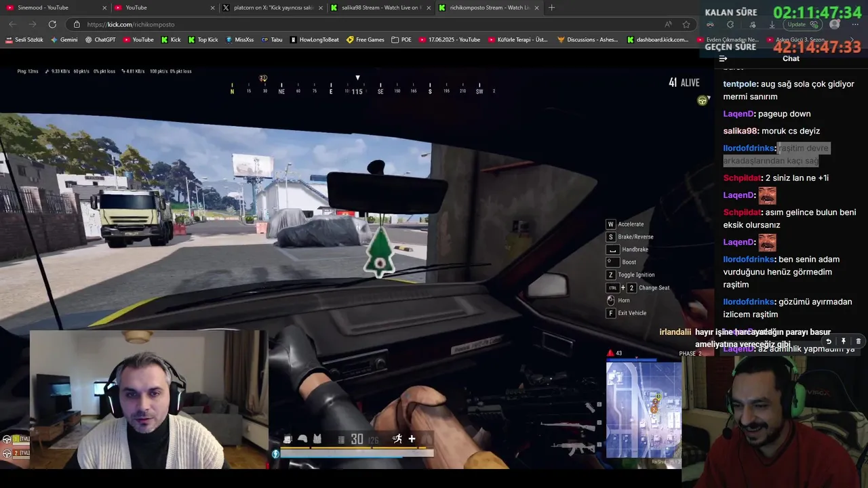This screenshot has width=868, height=488.
Task: Open the Discussions - Ashes bookmark
Action: point(588,40)
